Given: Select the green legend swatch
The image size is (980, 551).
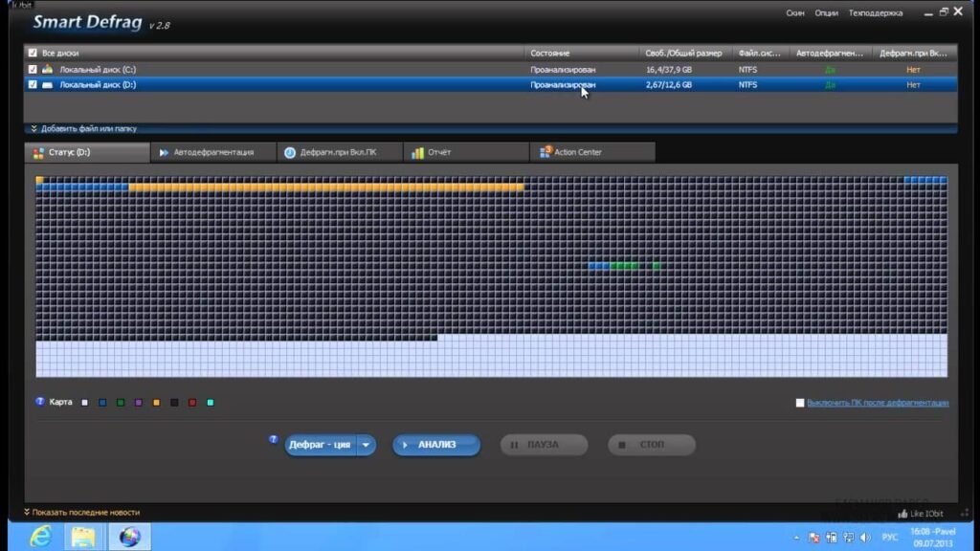Looking at the screenshot, I should point(121,403).
